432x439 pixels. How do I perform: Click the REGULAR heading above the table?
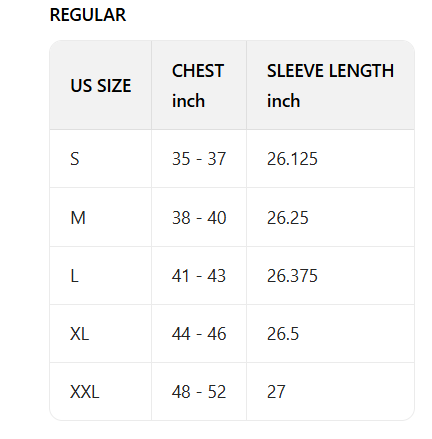tap(88, 15)
